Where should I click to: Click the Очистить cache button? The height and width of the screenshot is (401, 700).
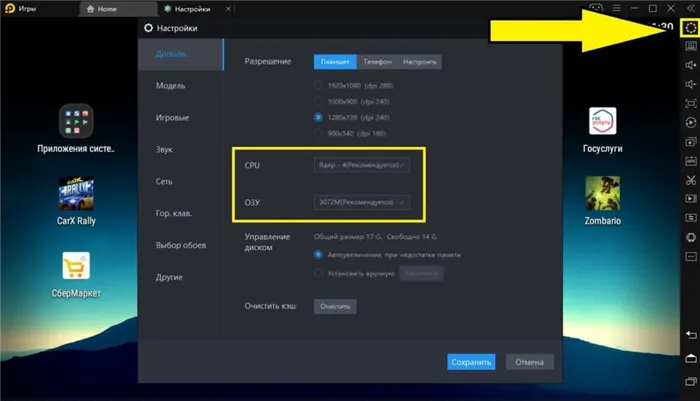coord(335,306)
